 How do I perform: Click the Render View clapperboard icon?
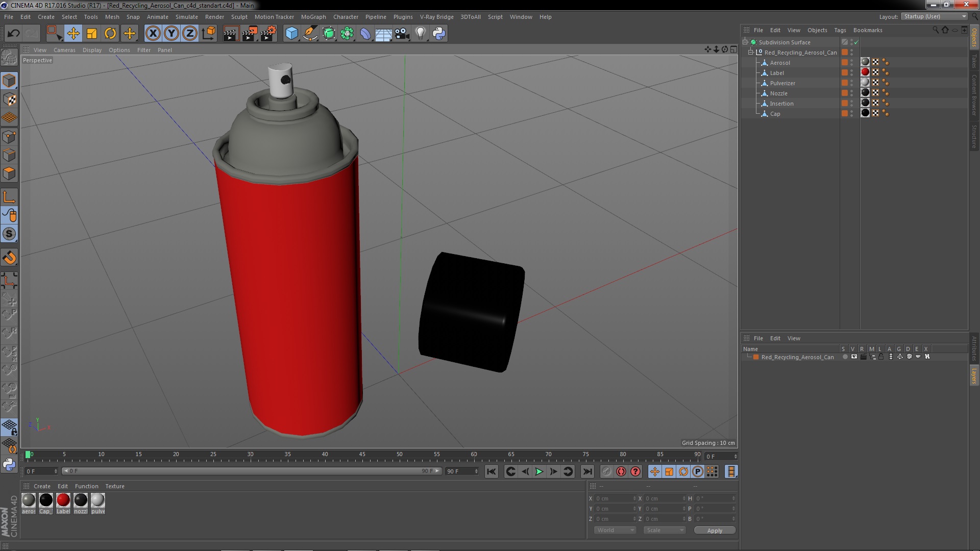click(231, 34)
